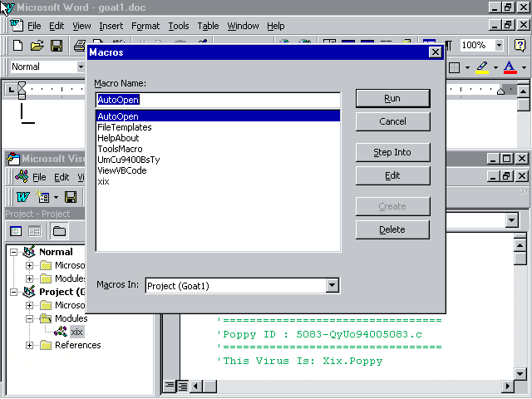Open the Insert module dropdown arrow
The height and width of the screenshot is (399, 532).
click(56, 197)
